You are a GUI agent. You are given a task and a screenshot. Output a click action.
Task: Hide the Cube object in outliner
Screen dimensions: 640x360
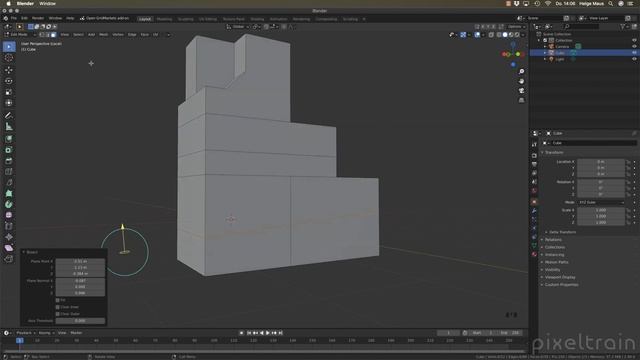(634, 53)
